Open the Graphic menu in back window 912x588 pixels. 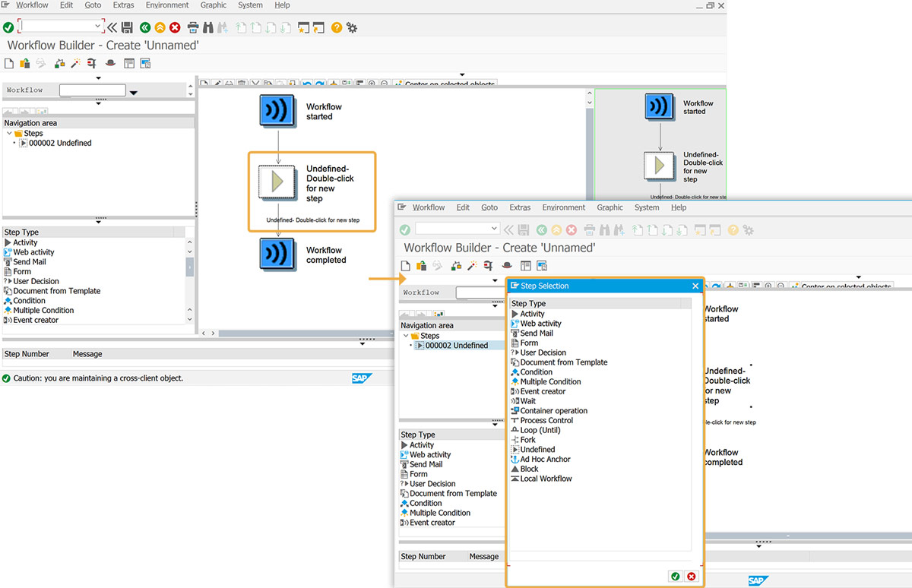(214, 5)
